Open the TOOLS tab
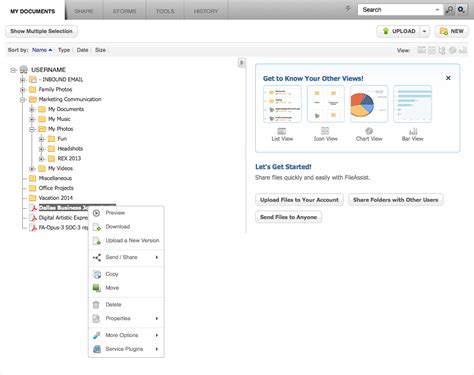474x375 pixels. click(165, 11)
